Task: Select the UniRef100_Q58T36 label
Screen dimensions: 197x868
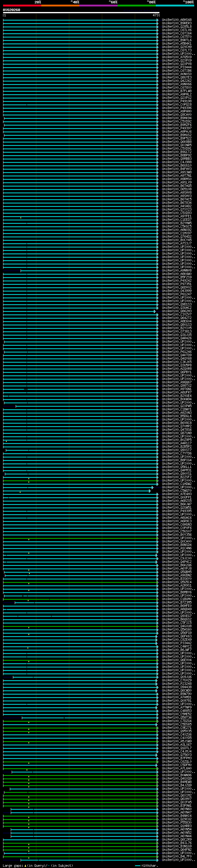Action: click(x=177, y=718)
